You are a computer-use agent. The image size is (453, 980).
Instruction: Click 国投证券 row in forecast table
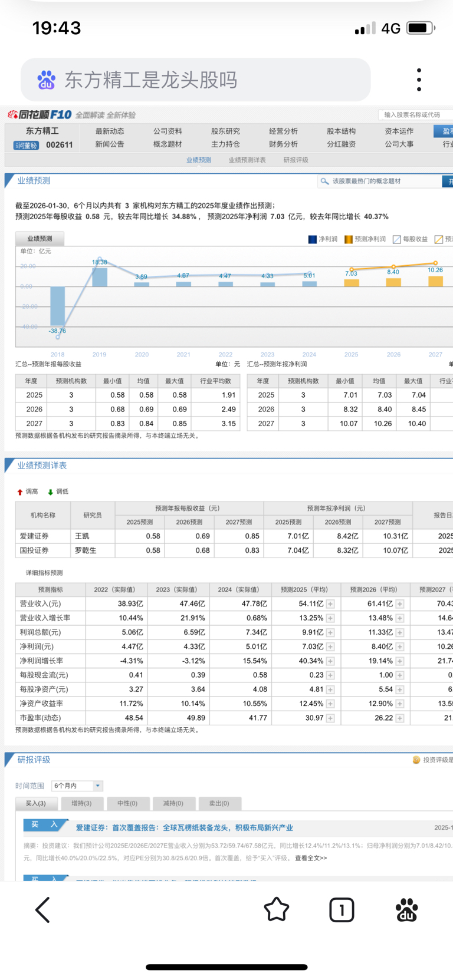234,550
